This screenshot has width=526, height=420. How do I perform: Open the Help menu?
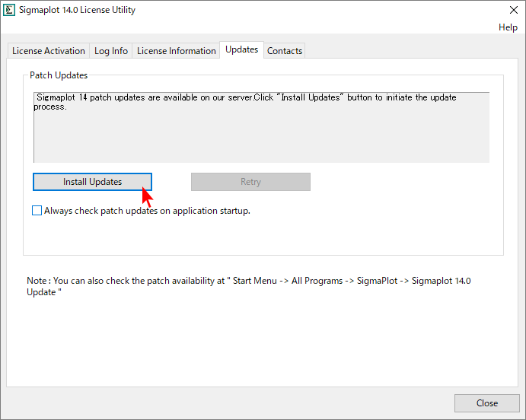click(x=508, y=27)
